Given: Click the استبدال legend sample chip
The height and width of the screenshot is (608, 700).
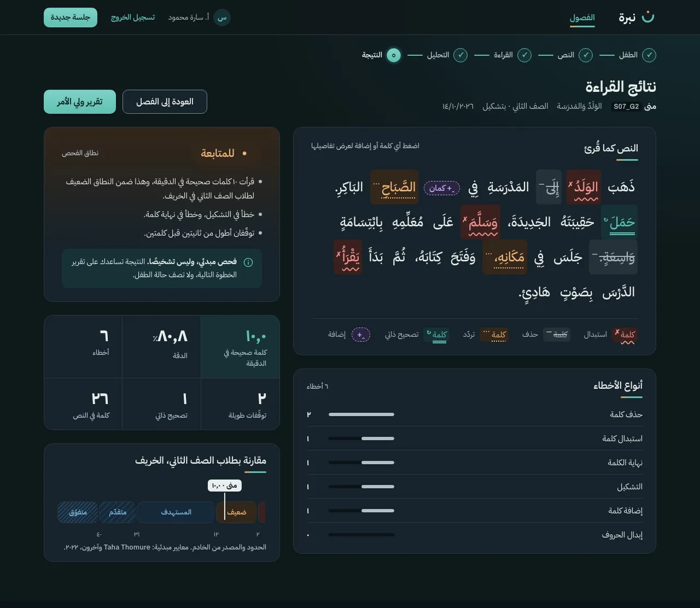Looking at the screenshot, I should click(x=625, y=335).
